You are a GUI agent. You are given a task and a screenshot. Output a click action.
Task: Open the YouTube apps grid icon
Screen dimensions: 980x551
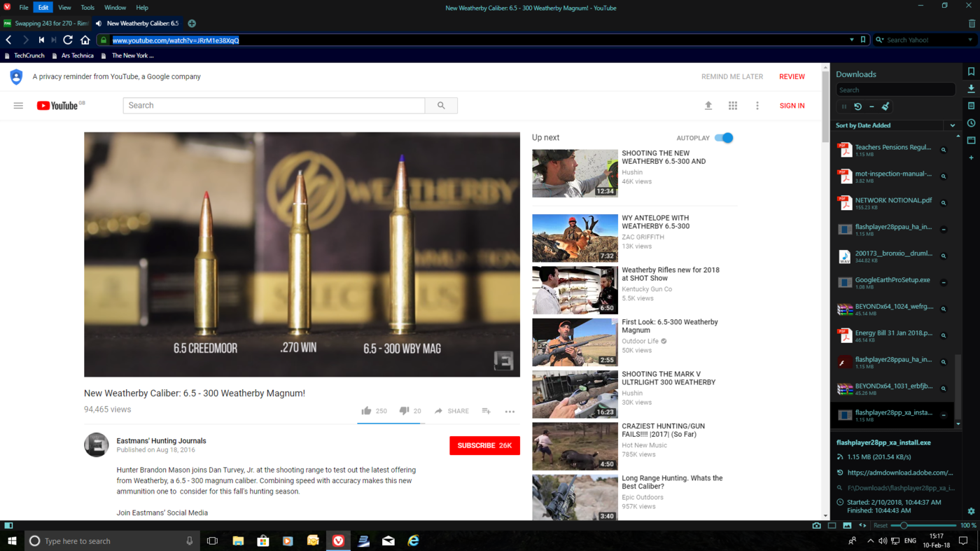click(733, 106)
